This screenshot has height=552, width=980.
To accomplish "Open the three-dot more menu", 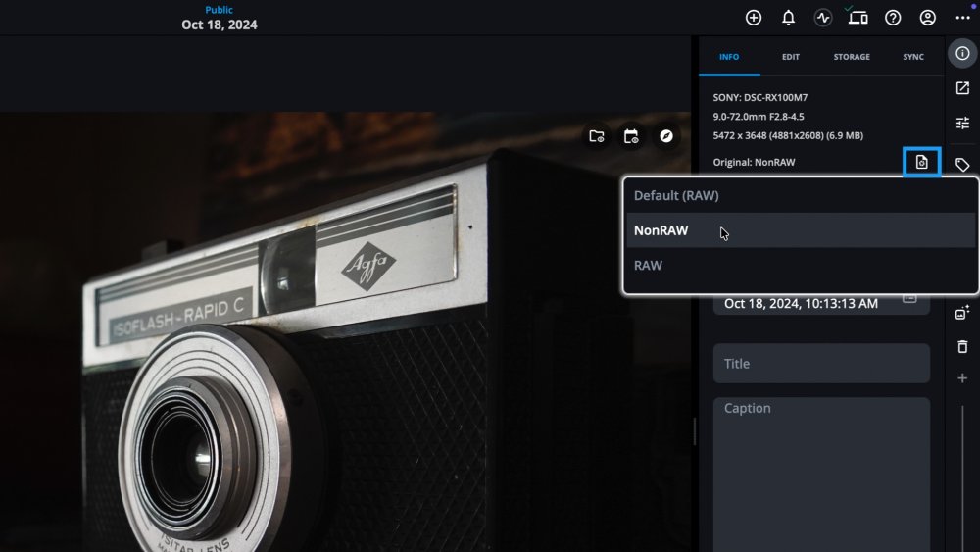I will (x=962, y=18).
